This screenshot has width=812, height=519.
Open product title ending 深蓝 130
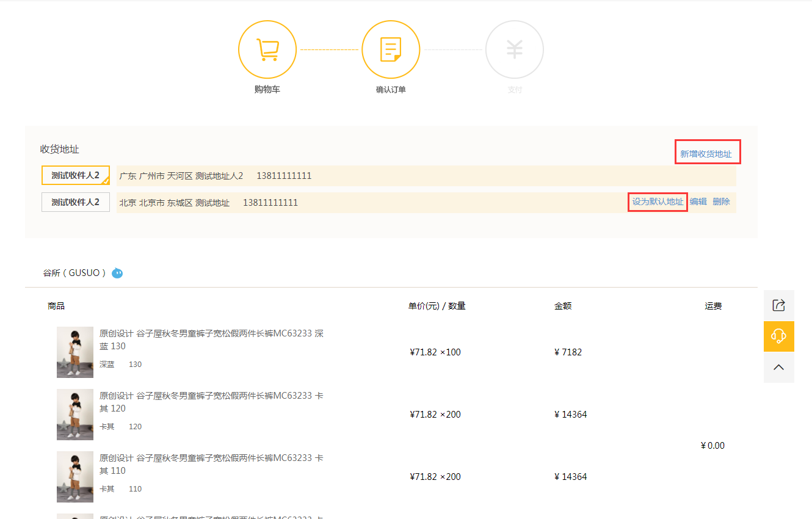[211, 339]
